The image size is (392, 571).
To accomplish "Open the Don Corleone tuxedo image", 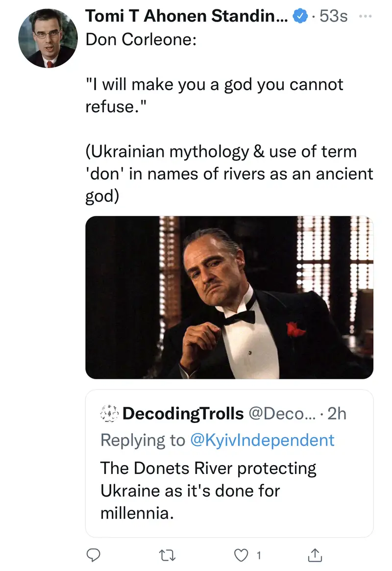I will click(x=229, y=298).
